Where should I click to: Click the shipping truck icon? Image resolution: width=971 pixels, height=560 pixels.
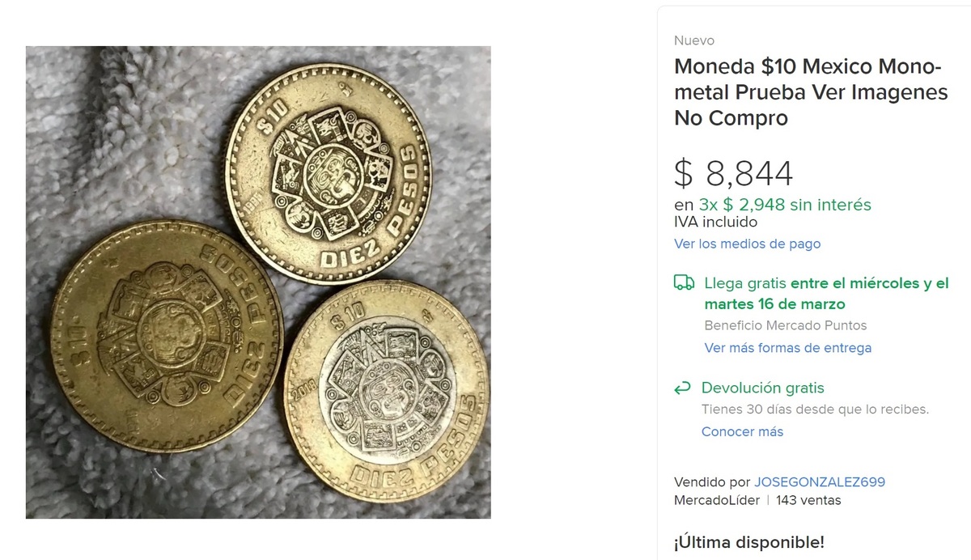tap(684, 282)
